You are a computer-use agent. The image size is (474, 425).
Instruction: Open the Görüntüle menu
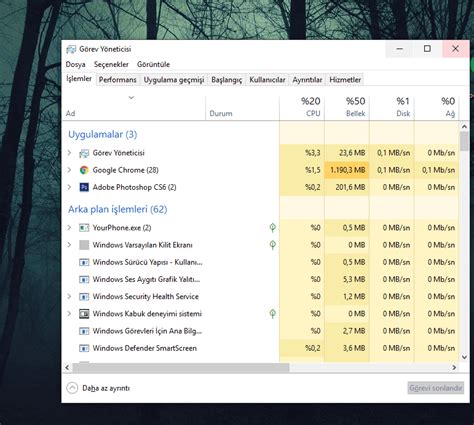(153, 64)
